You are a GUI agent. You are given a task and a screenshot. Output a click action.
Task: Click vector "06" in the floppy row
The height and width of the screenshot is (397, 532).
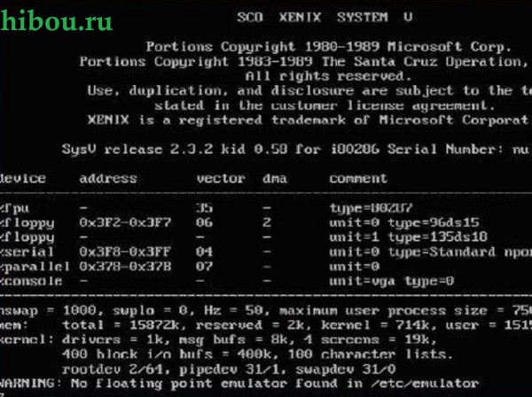(204, 222)
